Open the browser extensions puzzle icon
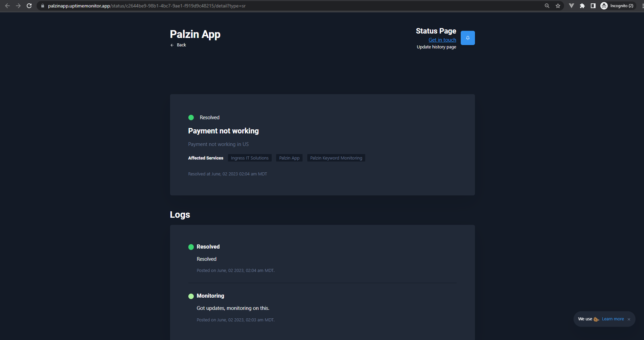Image resolution: width=644 pixels, height=340 pixels. click(x=582, y=6)
